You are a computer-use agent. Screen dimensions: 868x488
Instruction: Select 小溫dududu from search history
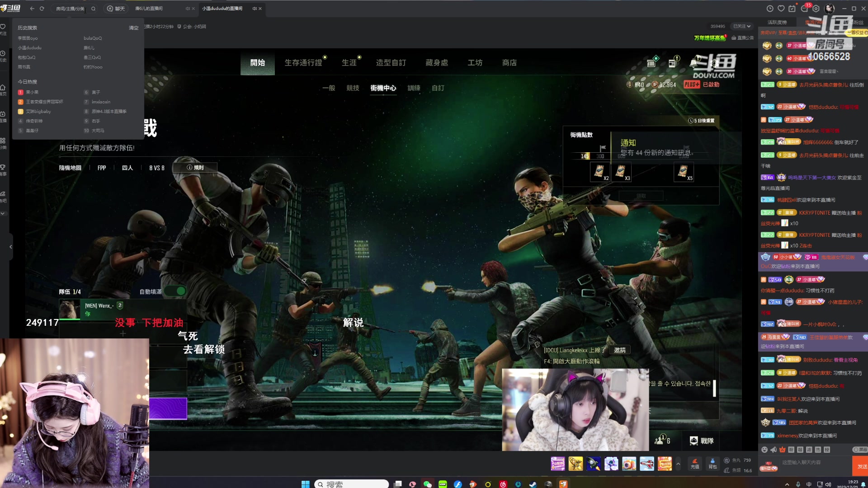coord(30,48)
